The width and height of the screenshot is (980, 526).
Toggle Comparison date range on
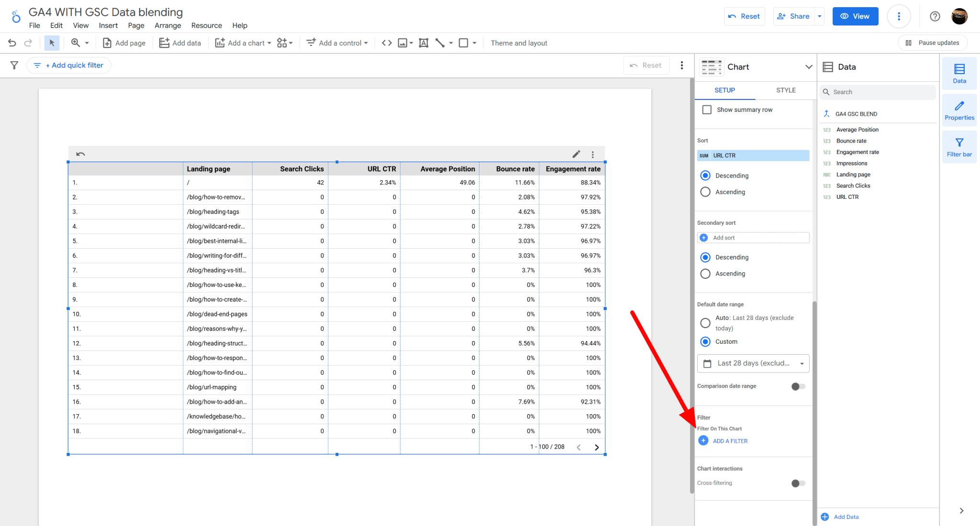click(797, 386)
